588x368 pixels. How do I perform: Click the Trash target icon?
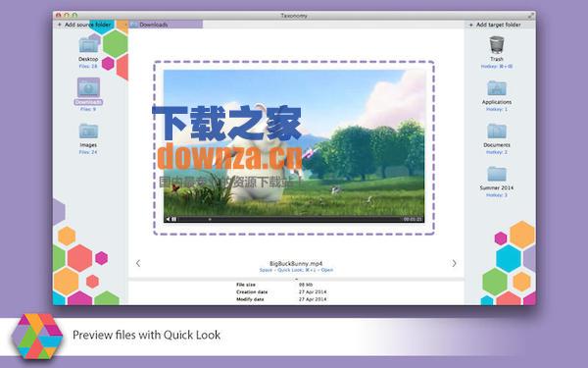pos(497,44)
